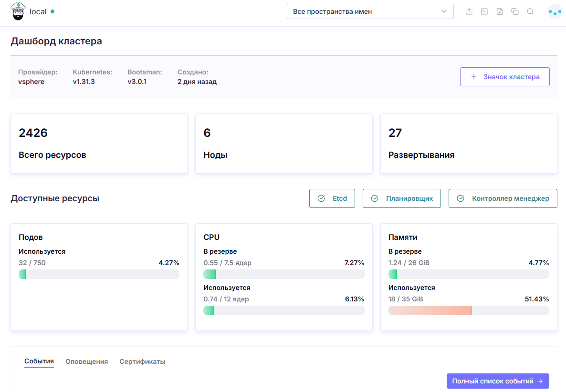Click the memory usage 51.43% progress bar

coord(469,310)
